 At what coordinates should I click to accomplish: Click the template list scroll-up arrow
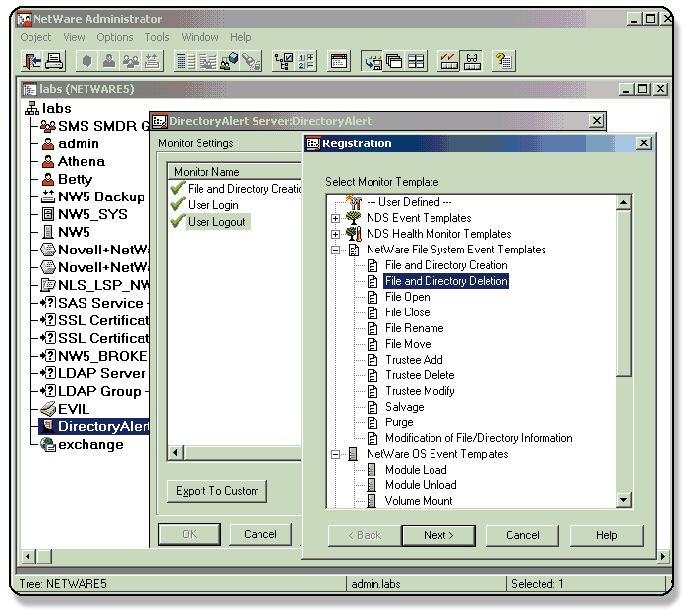(x=624, y=202)
